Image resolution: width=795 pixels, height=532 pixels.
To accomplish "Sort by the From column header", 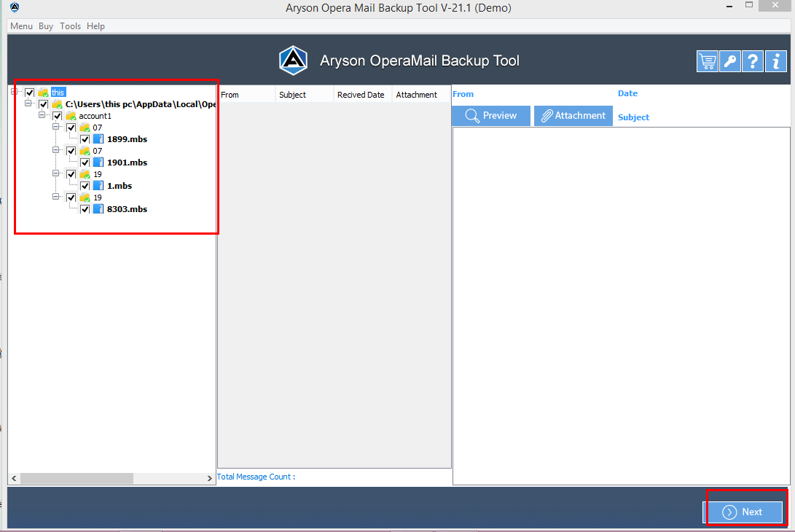I will [x=246, y=94].
